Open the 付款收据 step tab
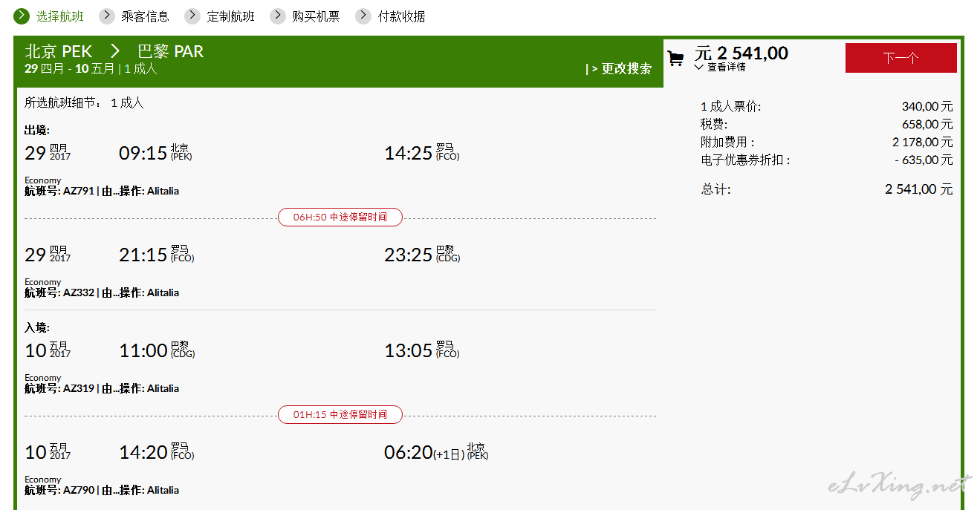Image resolution: width=980 pixels, height=510 pixels. pyautogui.click(x=402, y=16)
